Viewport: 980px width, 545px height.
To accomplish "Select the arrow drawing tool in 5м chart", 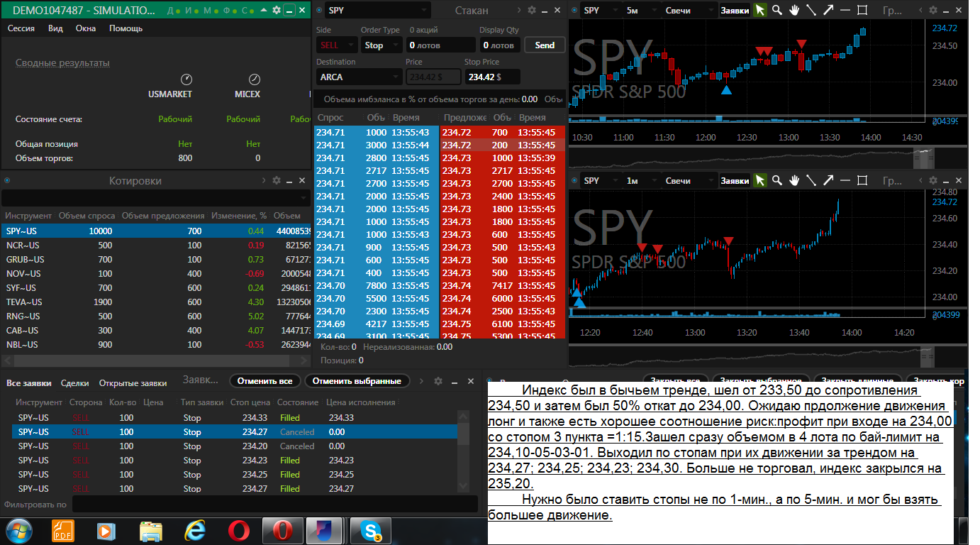I will [828, 10].
